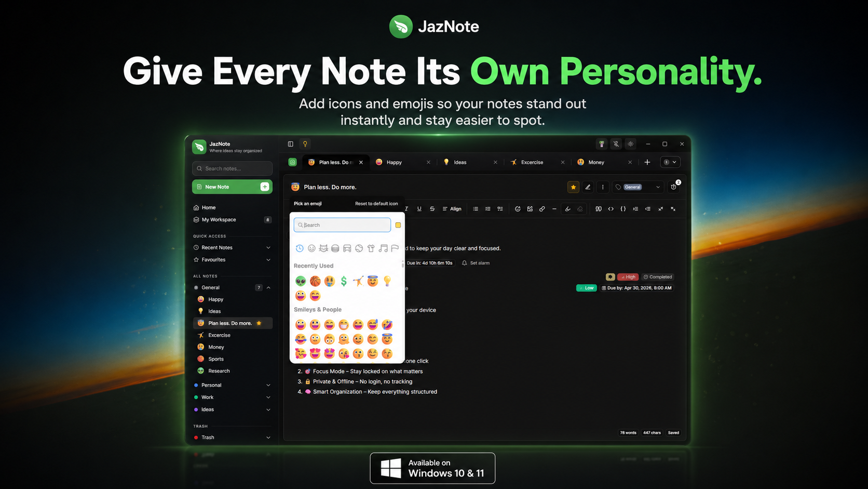Click the Completed status tag
868x489 pixels.
658,277
